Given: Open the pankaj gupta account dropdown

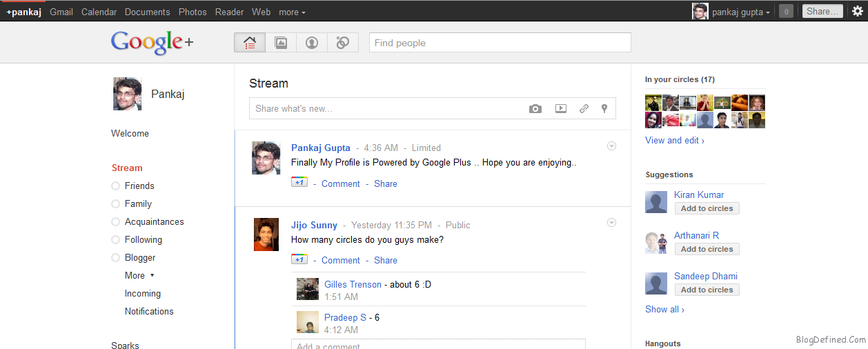Looking at the screenshot, I should (741, 12).
